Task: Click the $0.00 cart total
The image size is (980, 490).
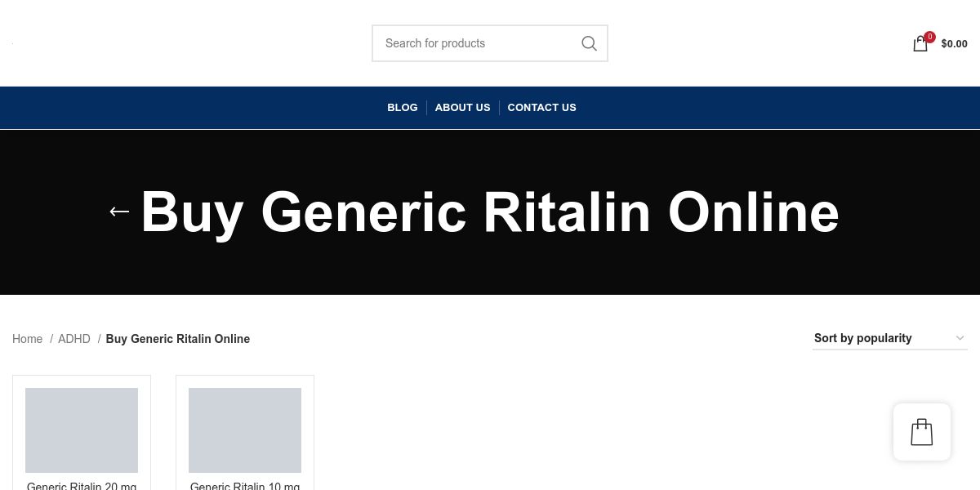Action: click(x=954, y=44)
